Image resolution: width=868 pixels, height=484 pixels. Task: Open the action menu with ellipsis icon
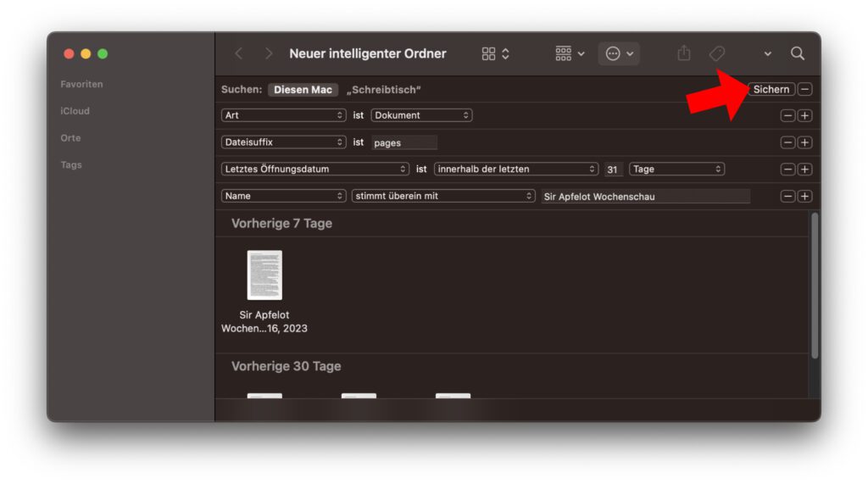[x=619, y=53]
